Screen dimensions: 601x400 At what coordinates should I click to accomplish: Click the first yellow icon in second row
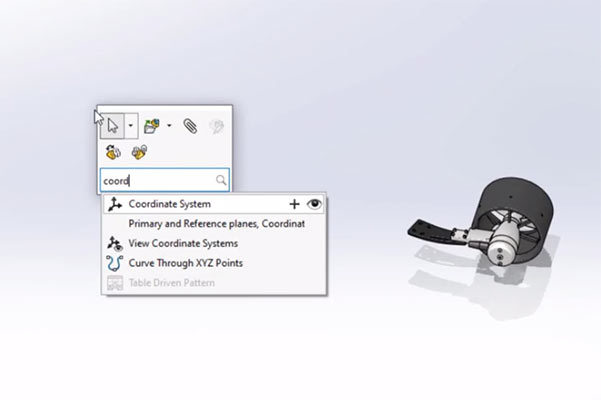114,153
